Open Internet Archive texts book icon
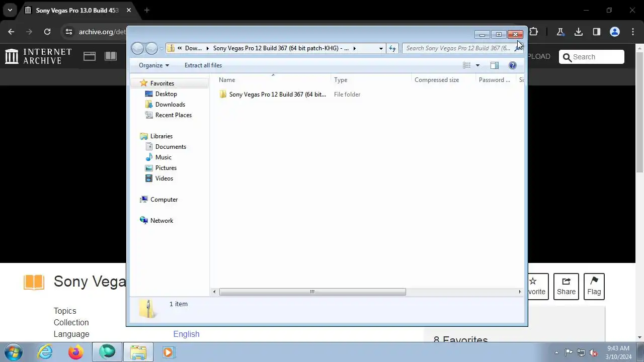This screenshot has width=644, height=362. 111,56
